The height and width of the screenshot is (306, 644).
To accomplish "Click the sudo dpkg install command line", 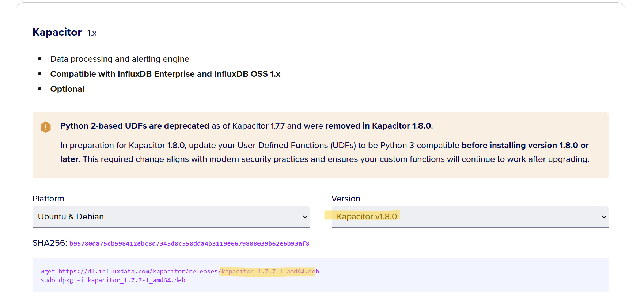I will (x=113, y=280).
